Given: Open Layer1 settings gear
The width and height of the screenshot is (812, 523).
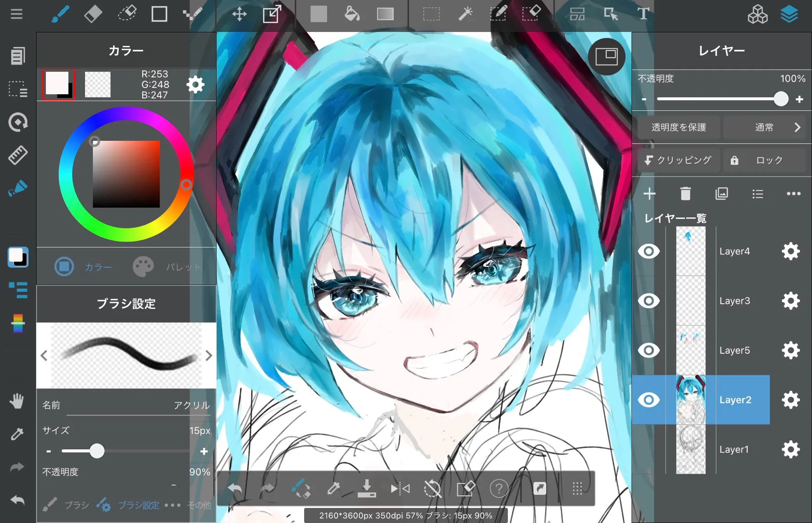Looking at the screenshot, I should point(790,449).
